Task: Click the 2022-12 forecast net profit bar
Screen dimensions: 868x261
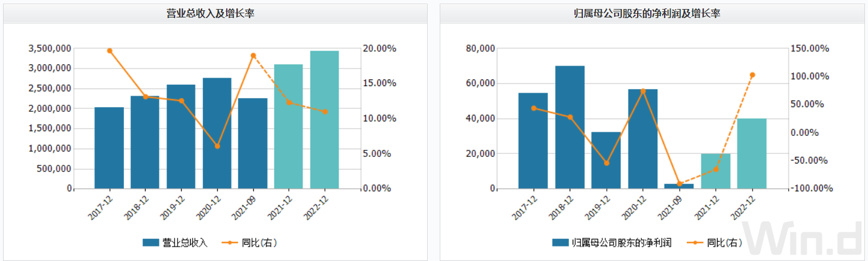Action: (x=751, y=153)
